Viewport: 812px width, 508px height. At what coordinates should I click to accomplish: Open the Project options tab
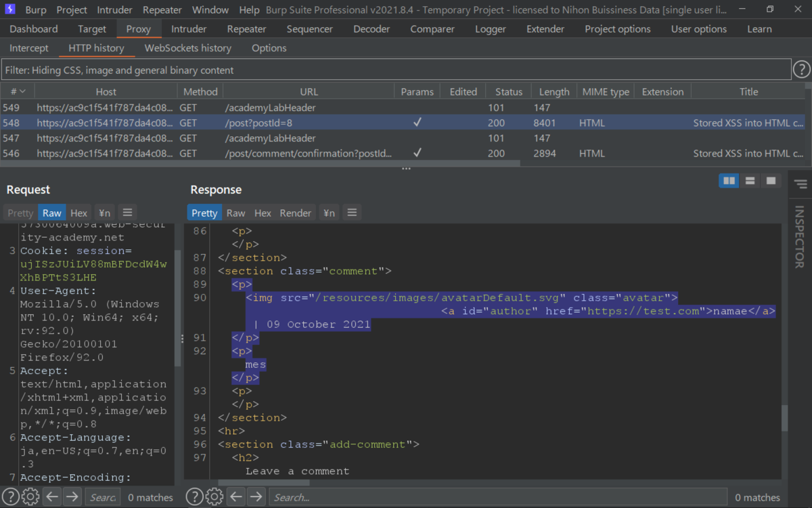point(618,29)
